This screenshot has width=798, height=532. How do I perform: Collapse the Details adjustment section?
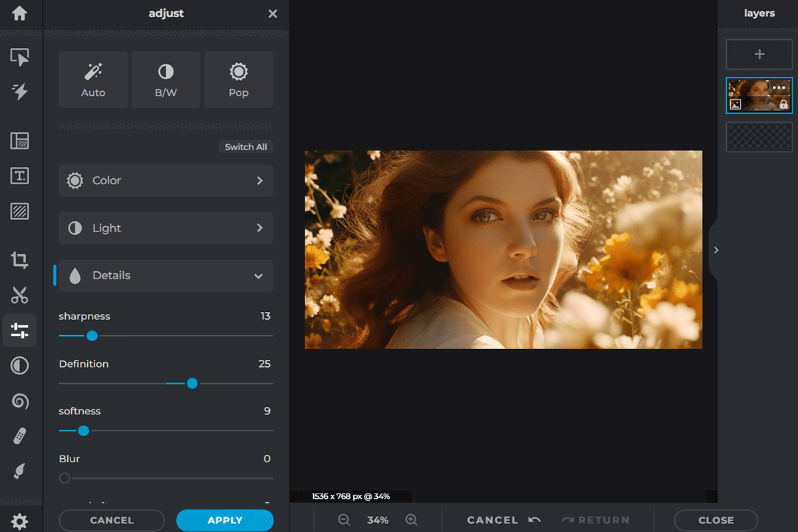[166, 275]
